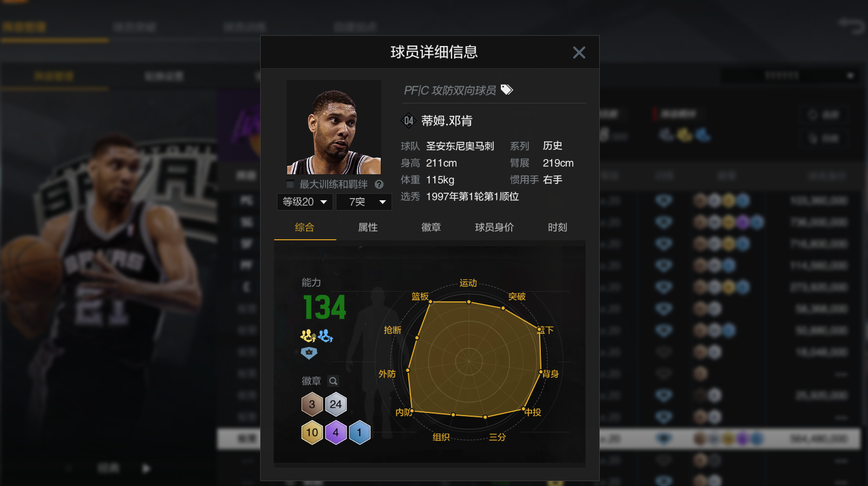Image resolution: width=868 pixels, height=486 pixels.
Task: Click the yellow chemistry group icon under 134
Action: [x=308, y=336]
